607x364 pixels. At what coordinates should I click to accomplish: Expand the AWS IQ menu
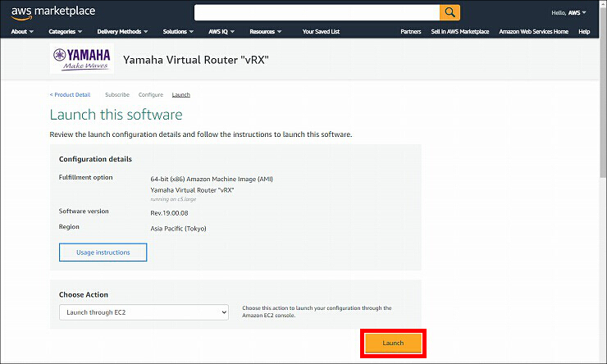(221, 31)
